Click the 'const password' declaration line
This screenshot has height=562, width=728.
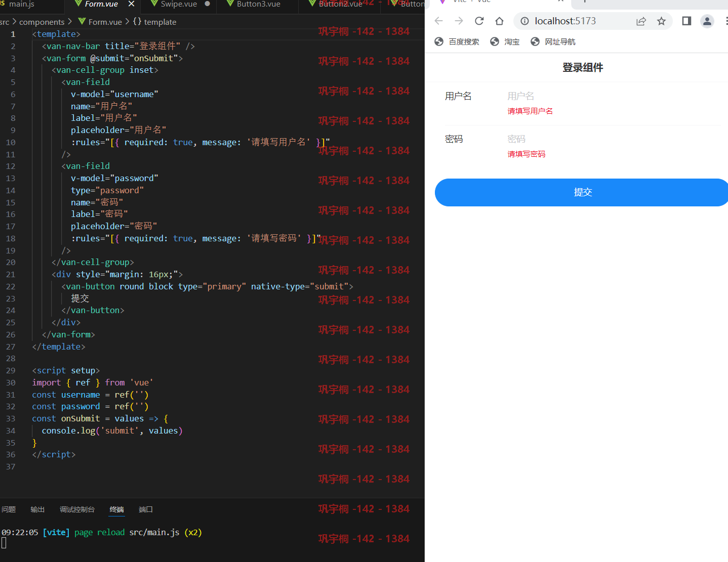(x=90, y=407)
